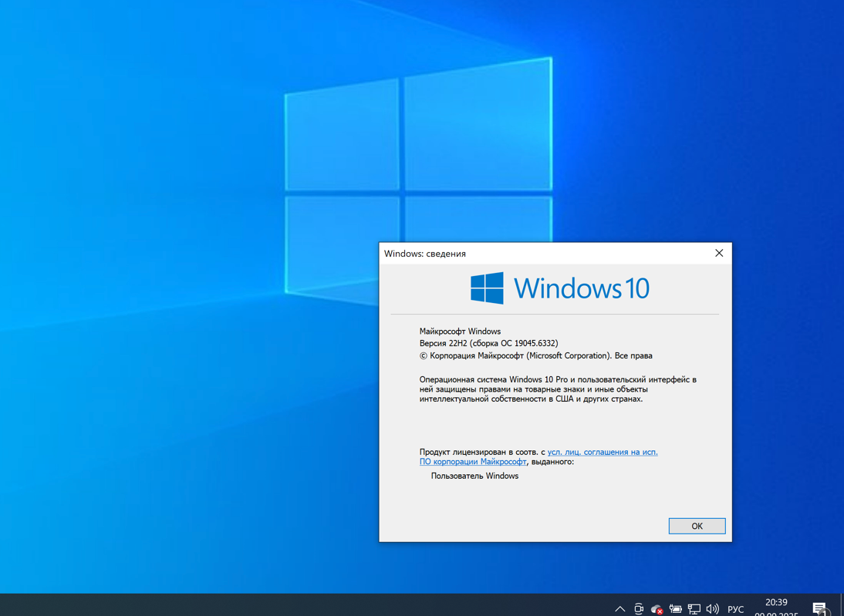This screenshot has width=844, height=616.
Task: Click the Windows 10 logo in the dialog
Action: point(559,287)
